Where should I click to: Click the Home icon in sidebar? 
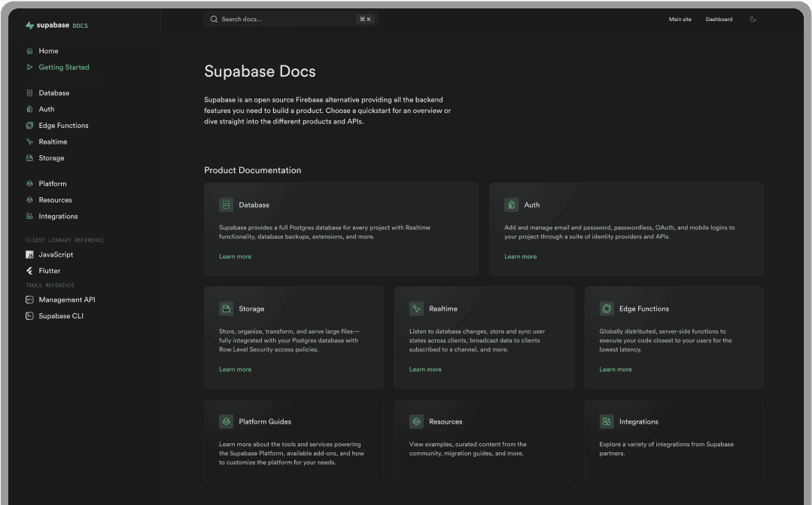pyautogui.click(x=29, y=50)
